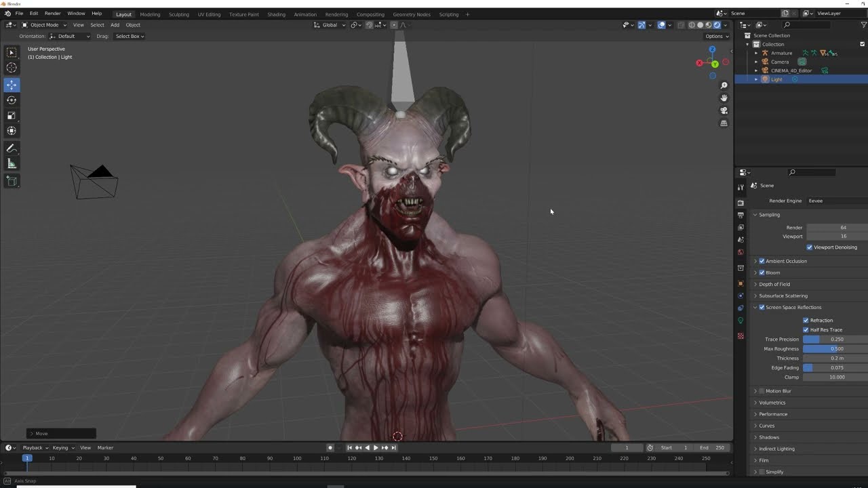The height and width of the screenshot is (488, 868).
Task: Expand the Depth of Field panel
Action: pos(755,284)
